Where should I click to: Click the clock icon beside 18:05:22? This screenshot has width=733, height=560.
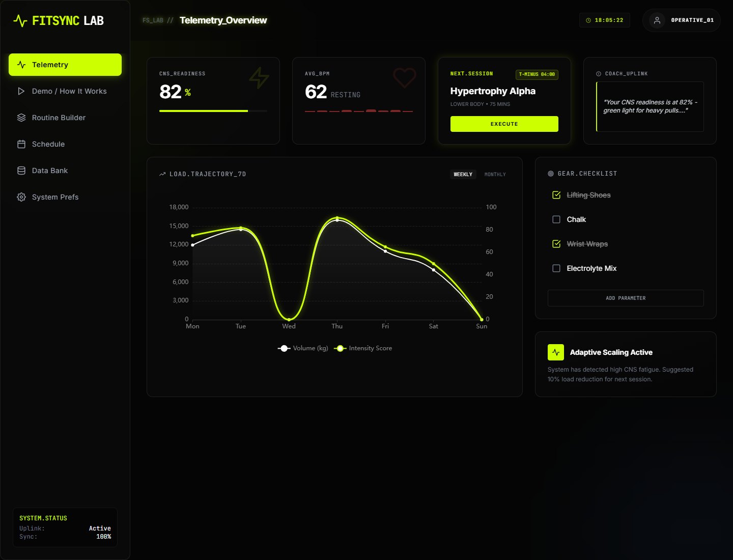[x=588, y=20]
